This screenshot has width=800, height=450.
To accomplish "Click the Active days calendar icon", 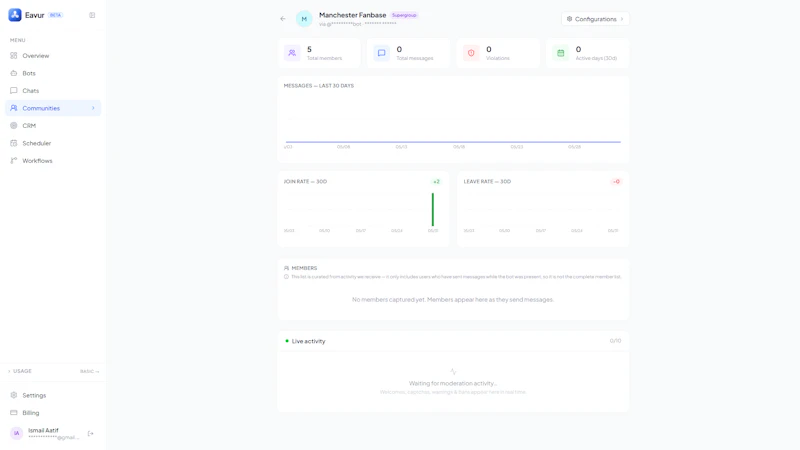I will coord(561,53).
